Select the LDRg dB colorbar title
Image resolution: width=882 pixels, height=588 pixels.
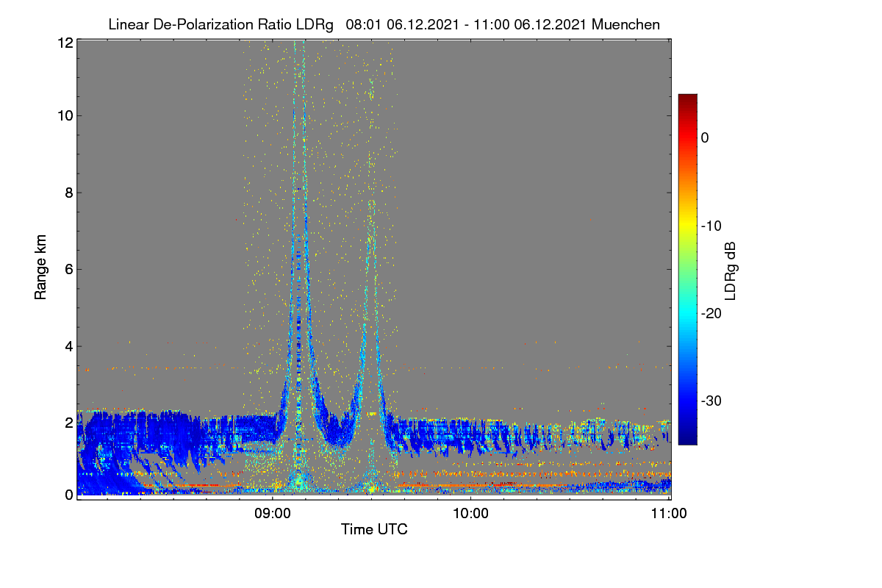[x=731, y=270]
